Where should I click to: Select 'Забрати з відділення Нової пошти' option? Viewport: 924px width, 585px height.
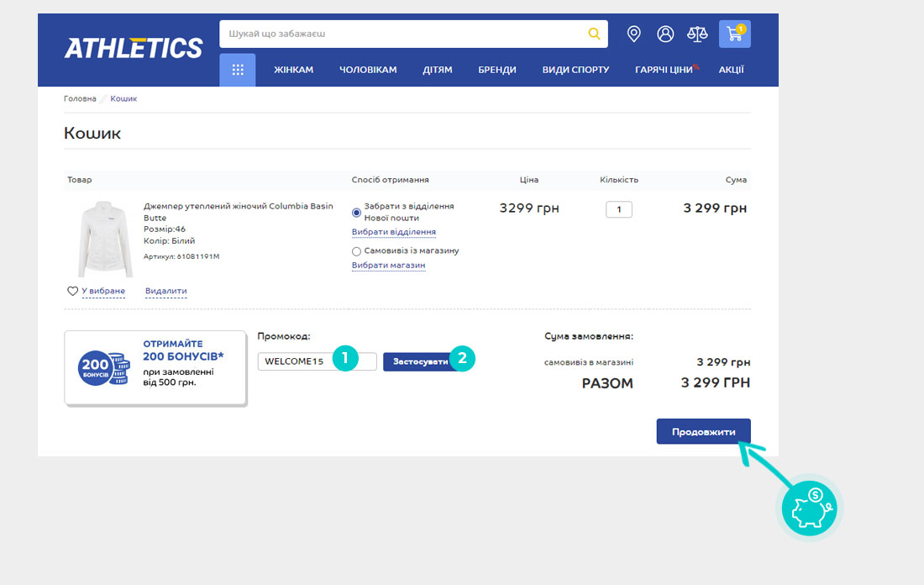click(356, 213)
